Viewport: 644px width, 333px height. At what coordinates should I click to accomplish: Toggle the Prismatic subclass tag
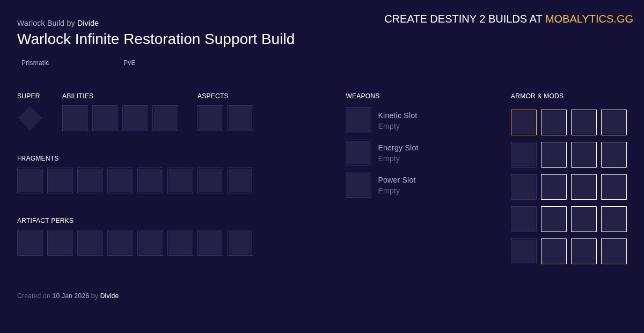pos(35,63)
